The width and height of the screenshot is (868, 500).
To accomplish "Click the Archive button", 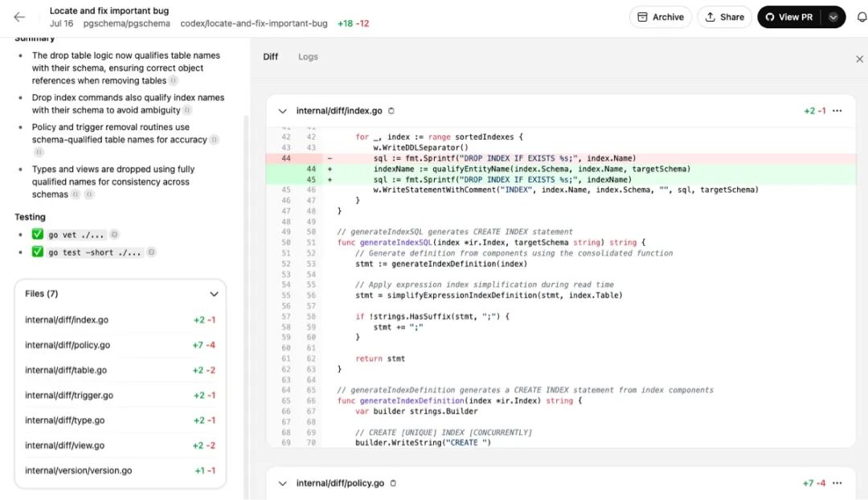I will (x=661, y=17).
